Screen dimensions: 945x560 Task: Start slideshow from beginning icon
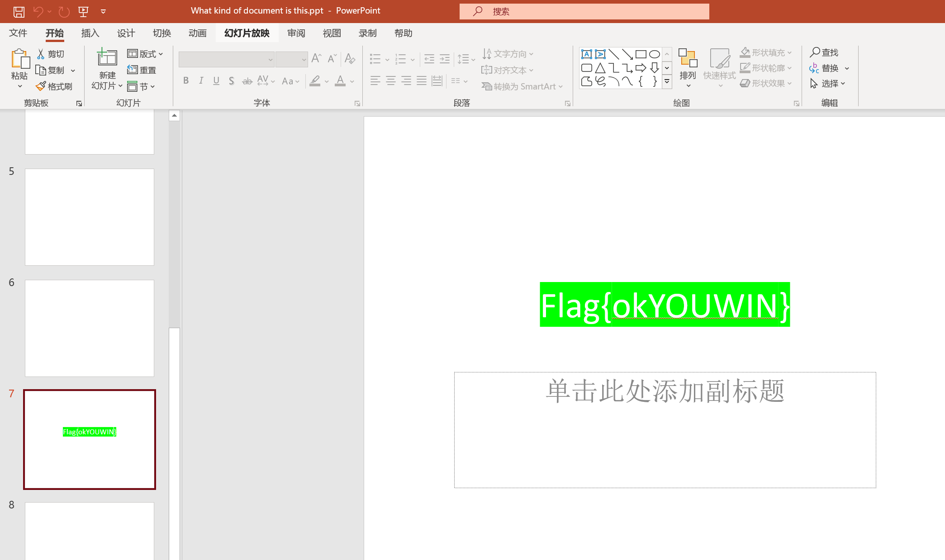83,12
